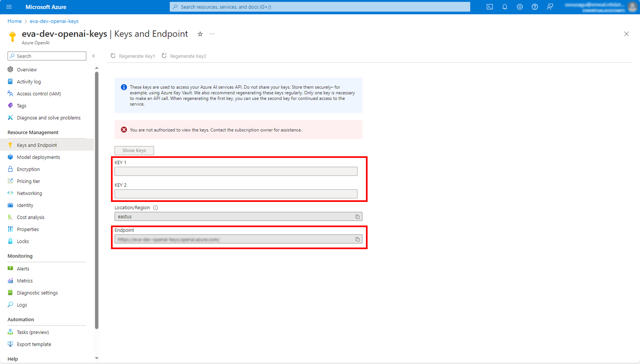
Task: Open the help question mark
Action: click(x=535, y=7)
